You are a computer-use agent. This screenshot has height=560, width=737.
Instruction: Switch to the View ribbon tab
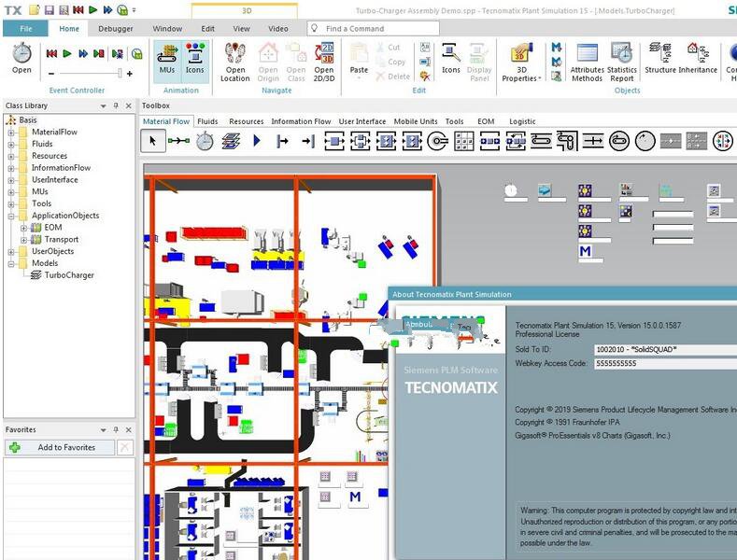(242, 29)
